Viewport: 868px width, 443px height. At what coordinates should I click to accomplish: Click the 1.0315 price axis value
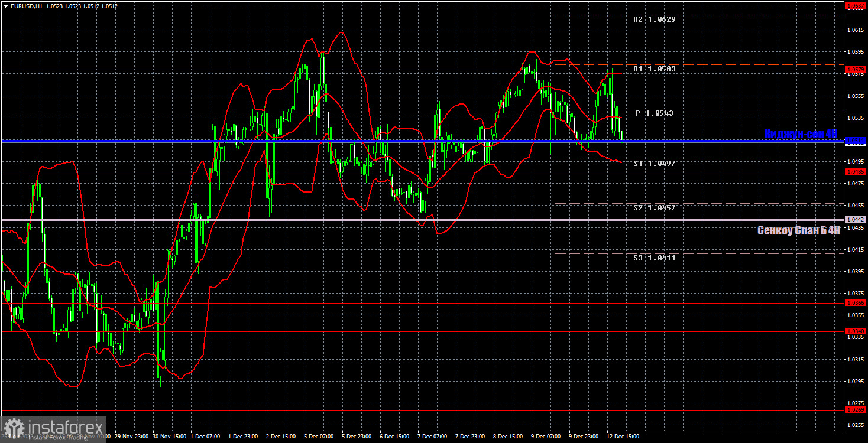[x=856, y=359]
